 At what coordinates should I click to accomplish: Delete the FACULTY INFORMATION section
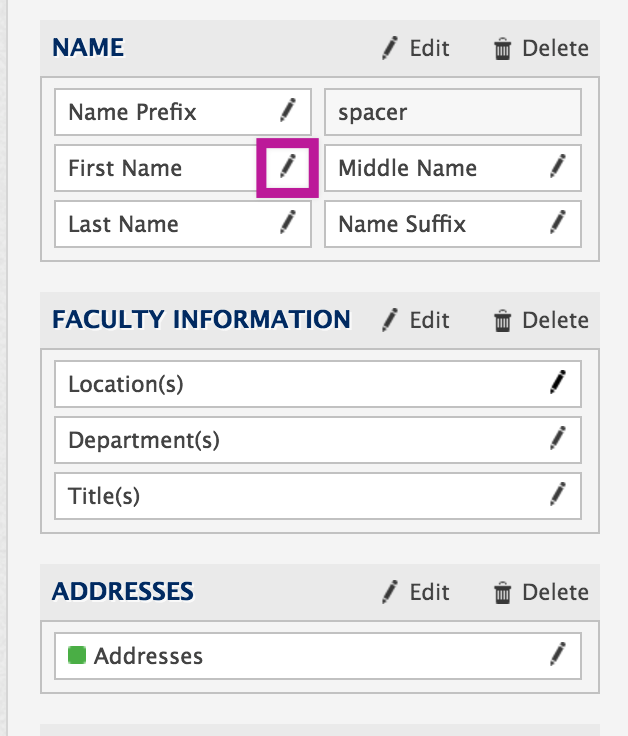[541, 320]
